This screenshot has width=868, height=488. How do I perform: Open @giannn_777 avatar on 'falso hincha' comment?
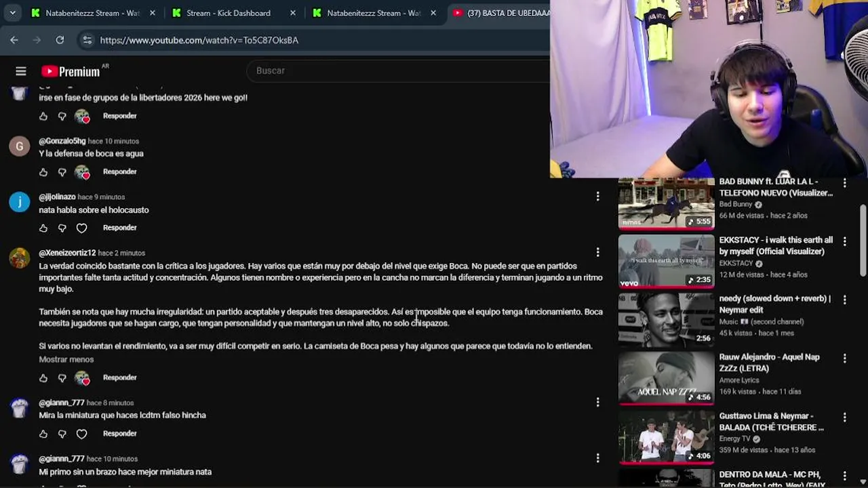[20, 408]
